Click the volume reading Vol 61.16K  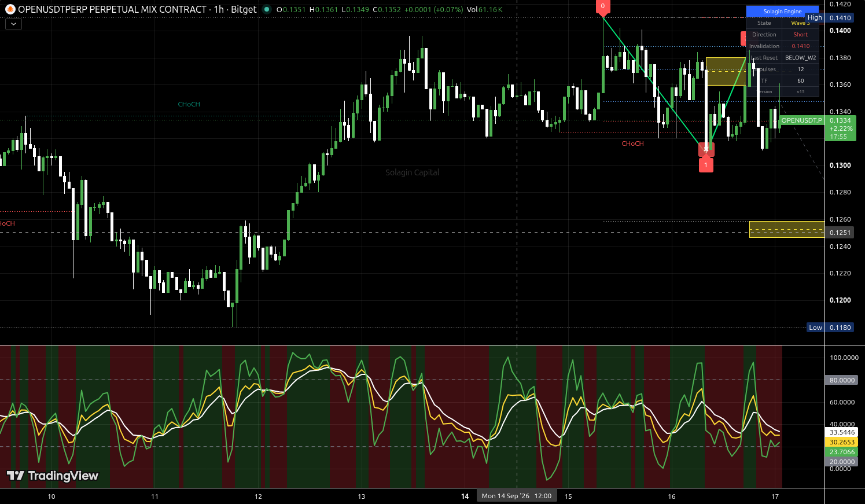485,9
